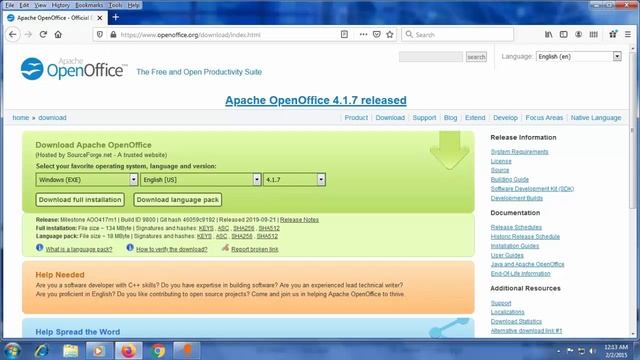Viewport: 640px width, 360px height.
Task: Open System Requirements link
Action: coord(519,152)
